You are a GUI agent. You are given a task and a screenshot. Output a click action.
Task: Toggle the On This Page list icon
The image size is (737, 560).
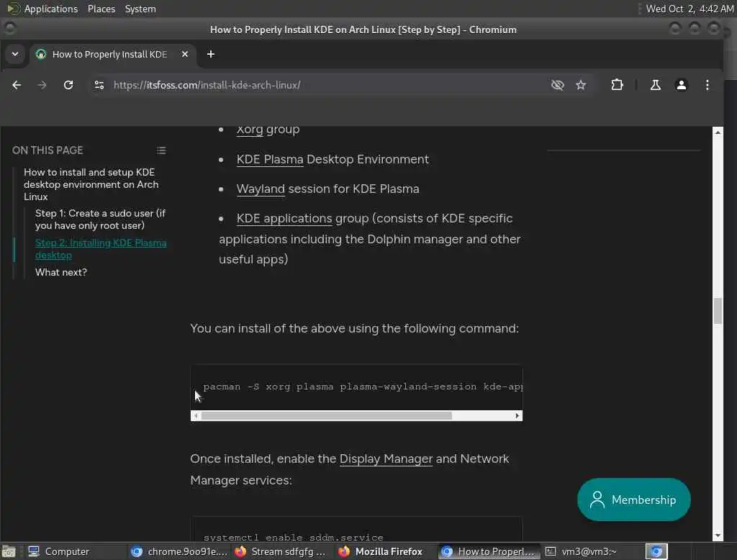[x=160, y=150]
